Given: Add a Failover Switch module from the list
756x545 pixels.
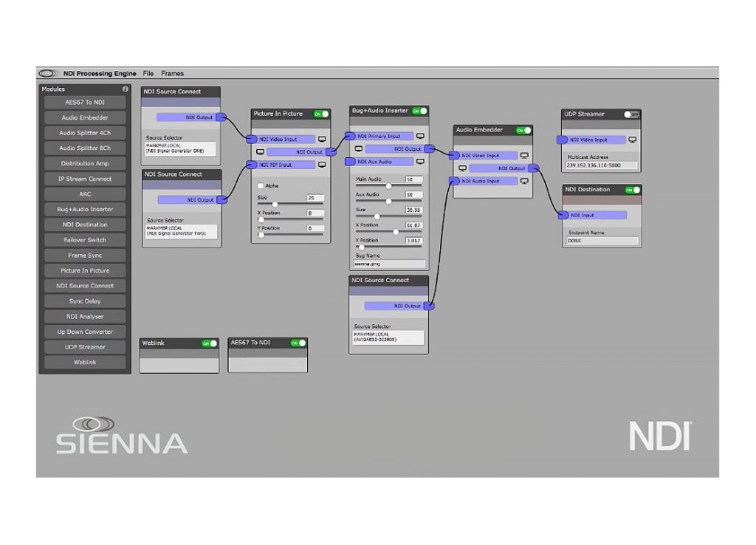Looking at the screenshot, I should pyautogui.click(x=85, y=240).
